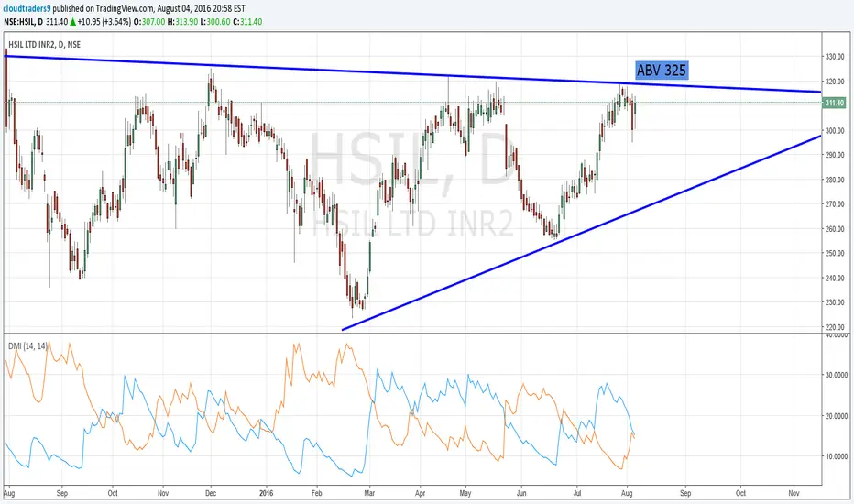Image resolution: width=854 pixels, height=504 pixels.
Task: Click the high value H:313.90
Action: click(182, 22)
